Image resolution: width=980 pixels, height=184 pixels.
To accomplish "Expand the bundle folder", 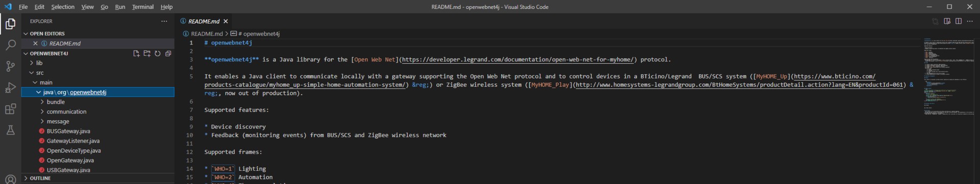I will (42, 102).
